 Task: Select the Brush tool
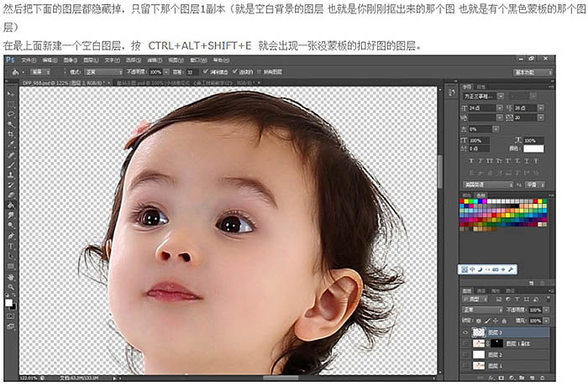click(x=11, y=165)
